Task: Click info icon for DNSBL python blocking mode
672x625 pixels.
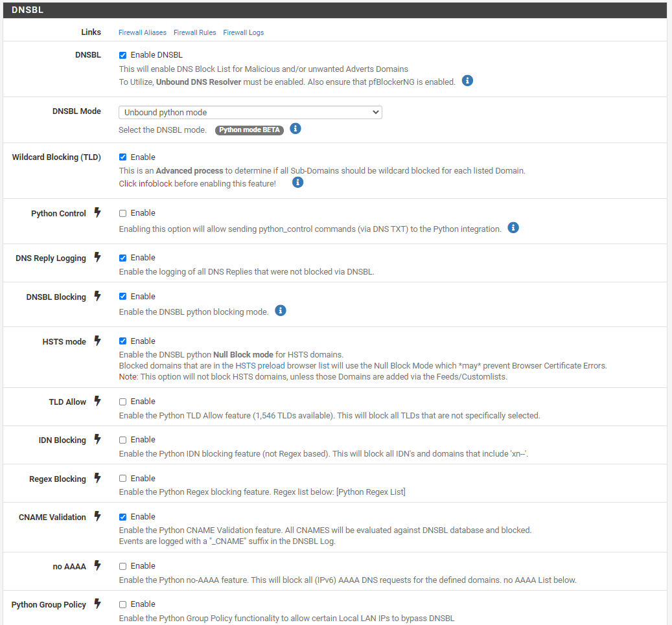Action: click(281, 311)
